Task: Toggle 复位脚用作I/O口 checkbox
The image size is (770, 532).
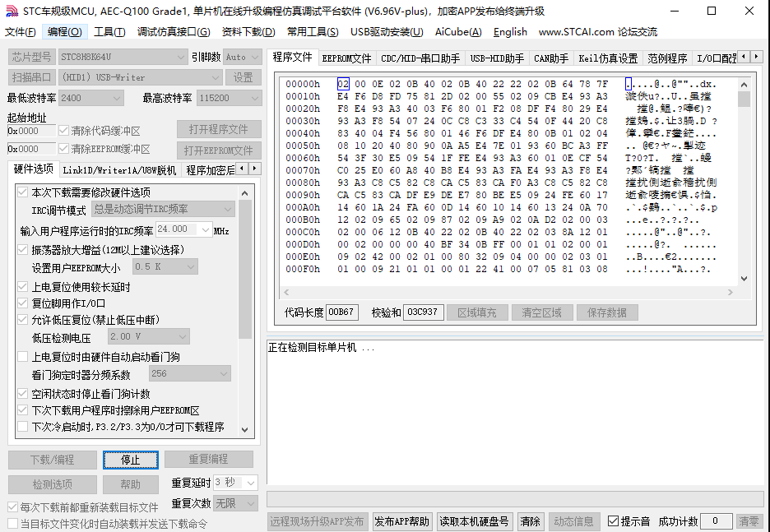Action: point(22,303)
